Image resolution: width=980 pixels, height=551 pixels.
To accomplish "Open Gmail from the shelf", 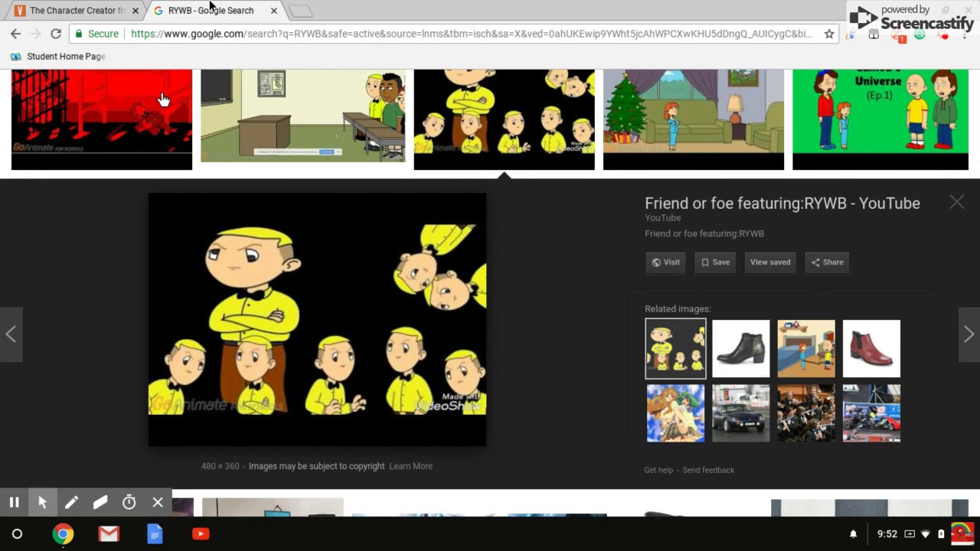I will 109,534.
